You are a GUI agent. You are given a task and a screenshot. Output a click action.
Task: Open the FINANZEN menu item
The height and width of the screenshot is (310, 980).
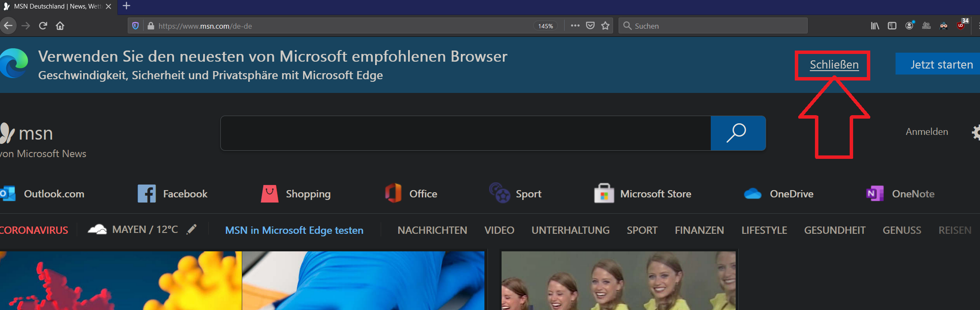pos(699,230)
